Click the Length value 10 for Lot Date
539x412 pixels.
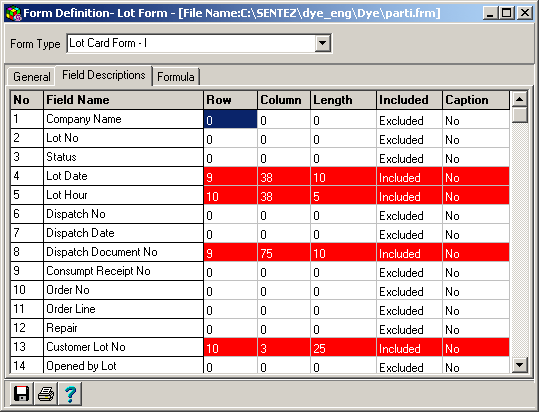point(343,176)
